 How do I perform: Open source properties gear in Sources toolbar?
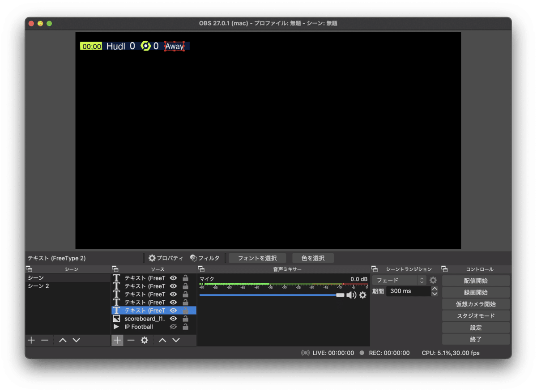[144, 340]
